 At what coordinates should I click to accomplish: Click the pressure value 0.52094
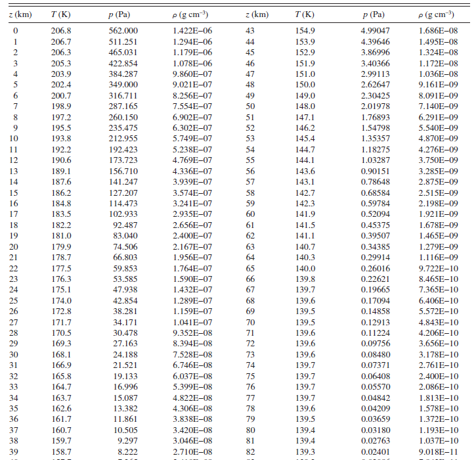pyautogui.click(x=375, y=214)
